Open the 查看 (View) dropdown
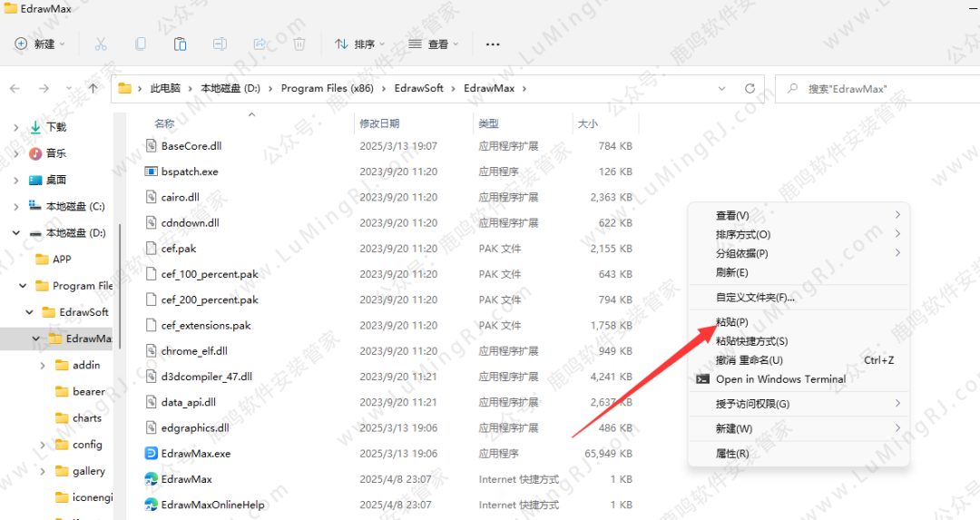Viewport: 980px width, 520px height. click(434, 44)
